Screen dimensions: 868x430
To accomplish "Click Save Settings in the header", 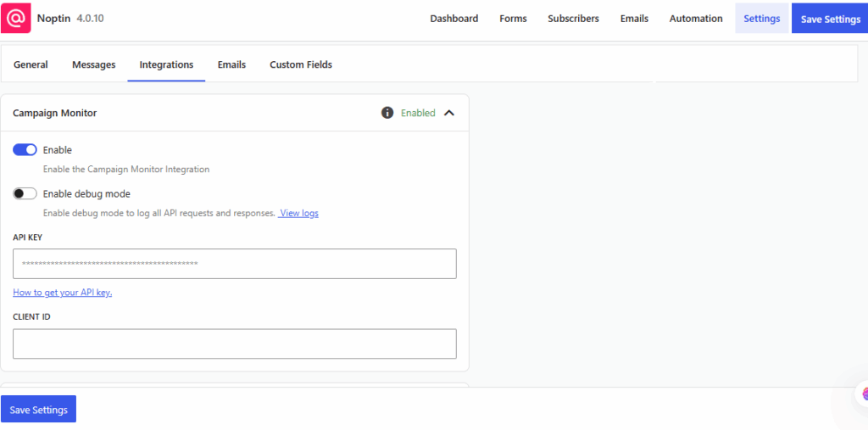I will (x=831, y=19).
